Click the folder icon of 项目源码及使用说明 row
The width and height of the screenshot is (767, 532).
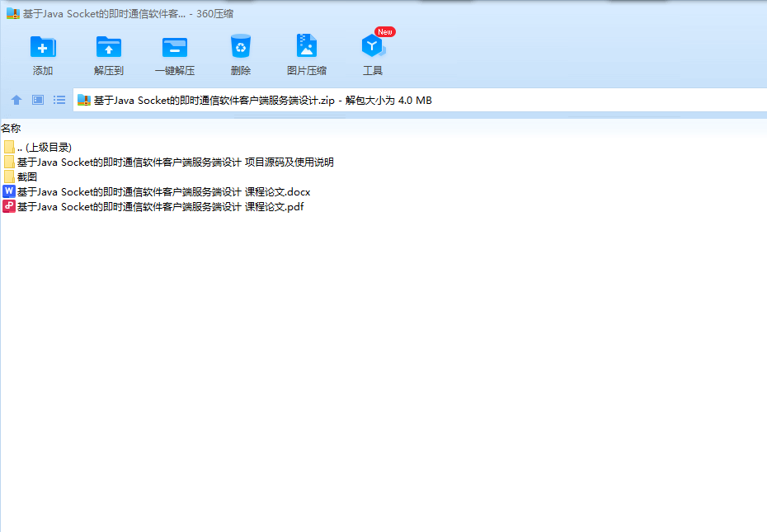click(x=9, y=162)
